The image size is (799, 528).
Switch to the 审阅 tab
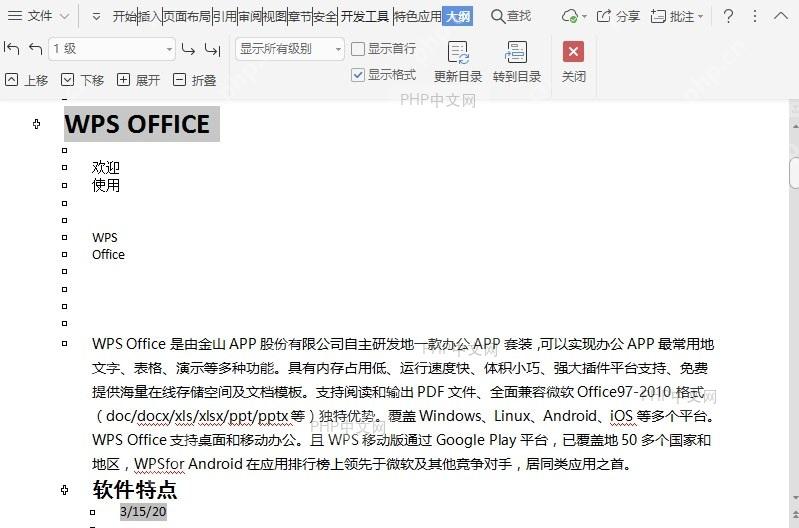pos(250,16)
